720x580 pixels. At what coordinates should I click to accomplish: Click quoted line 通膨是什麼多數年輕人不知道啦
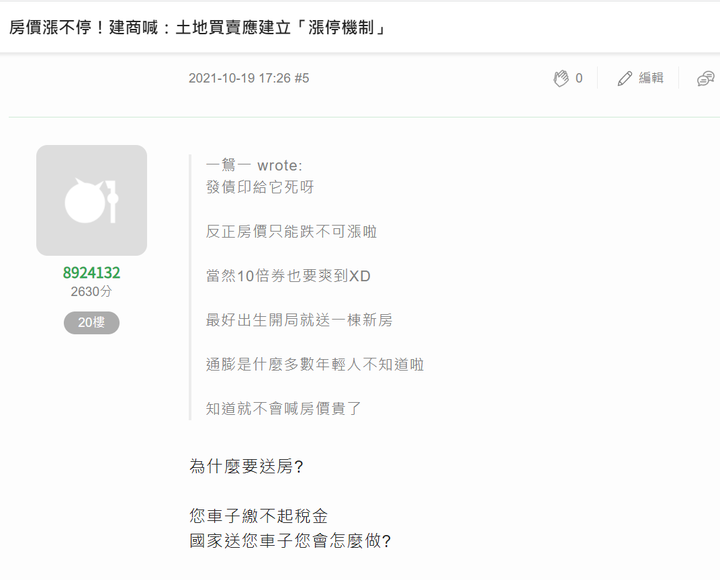(315, 364)
